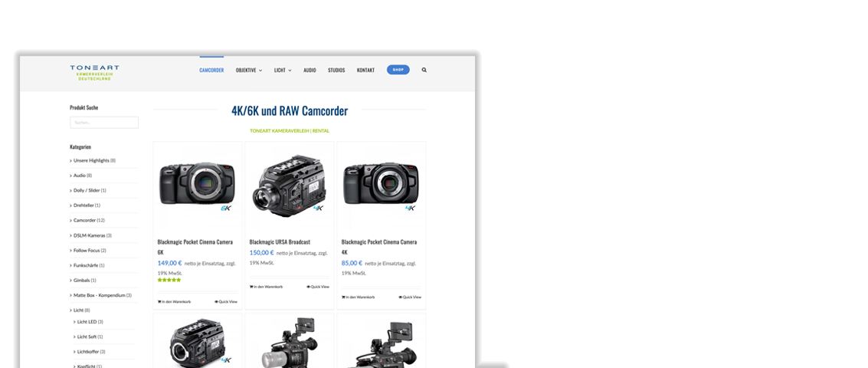
Task: Open the Pocket Cinema Camera 6K thumbnail
Action: coord(197,186)
